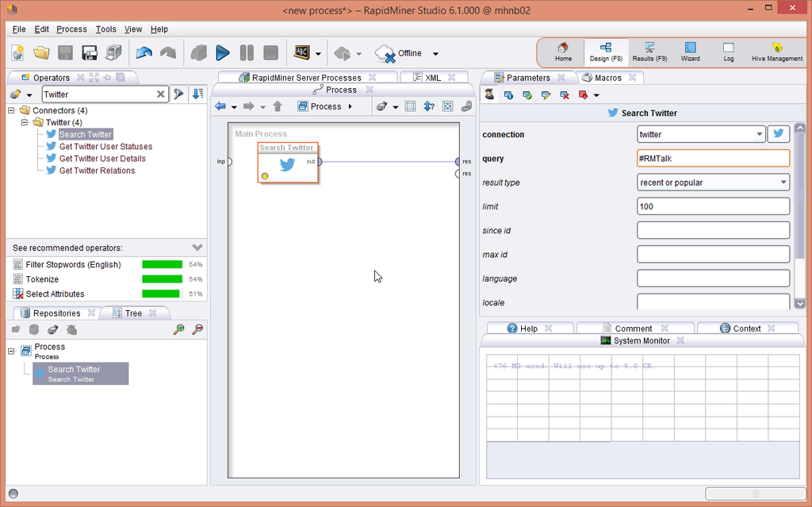Click the operator info icon in the Parameters toolbar
This screenshot has height=507, width=812.
[x=508, y=95]
